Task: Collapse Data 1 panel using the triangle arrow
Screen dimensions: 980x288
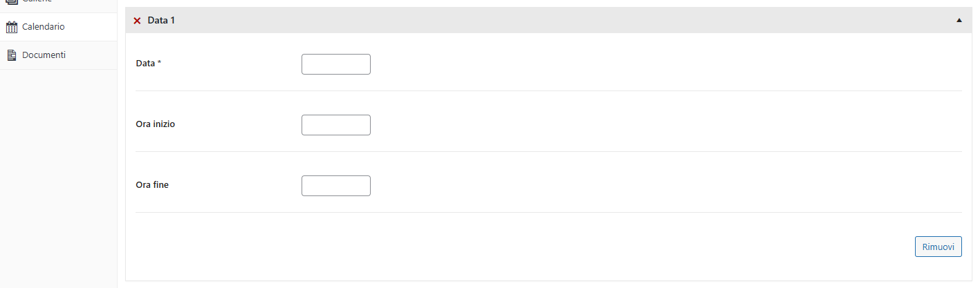Action: (x=959, y=21)
